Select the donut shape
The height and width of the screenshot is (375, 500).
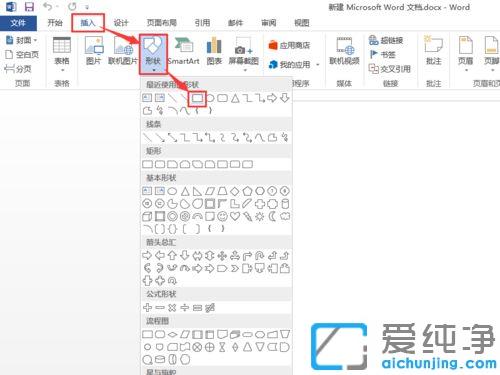point(172,216)
